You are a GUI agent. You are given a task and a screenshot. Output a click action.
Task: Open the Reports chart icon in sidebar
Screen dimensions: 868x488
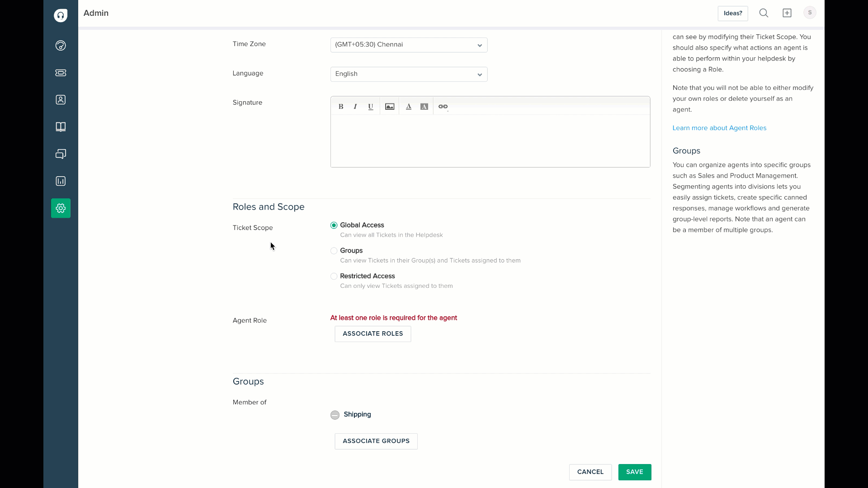61,181
